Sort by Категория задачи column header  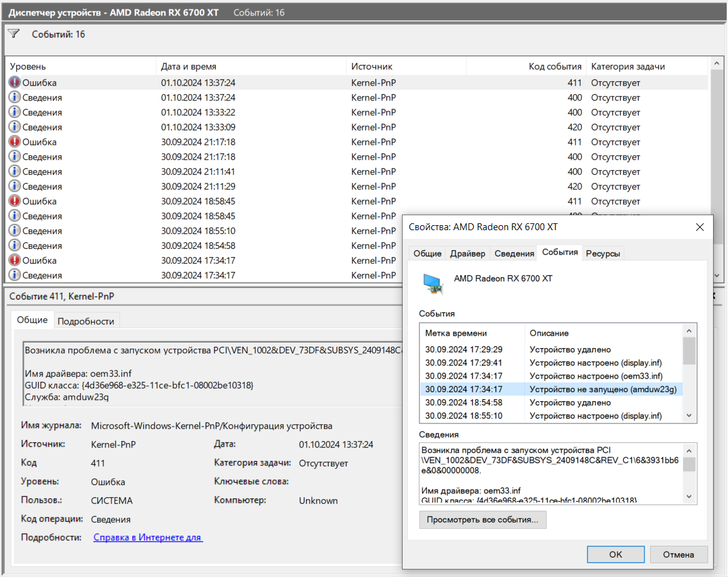(648, 67)
